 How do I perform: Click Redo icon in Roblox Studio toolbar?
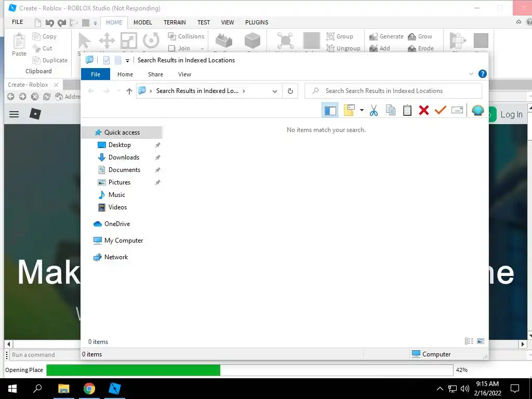tap(62, 23)
